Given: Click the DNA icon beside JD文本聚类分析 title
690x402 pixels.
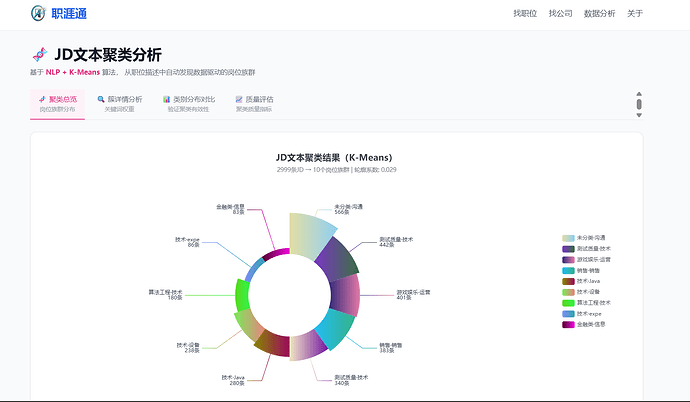Looking at the screenshot, I should [x=39, y=55].
